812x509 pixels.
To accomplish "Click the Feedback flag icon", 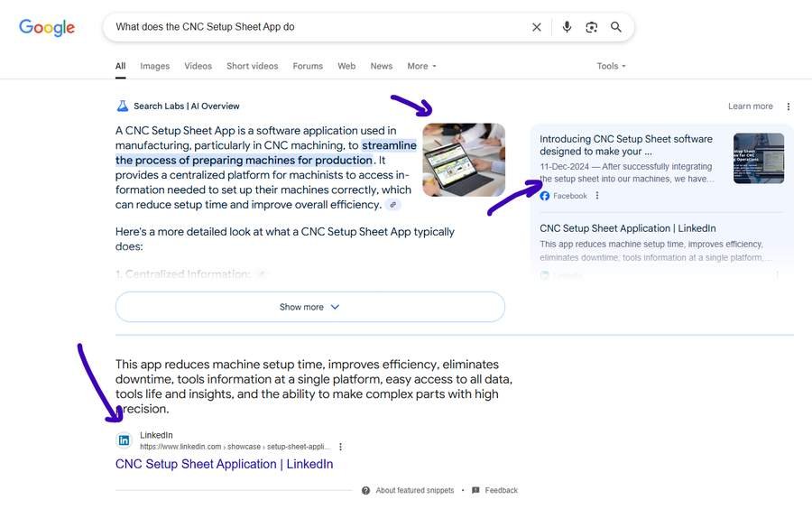I will 475,490.
